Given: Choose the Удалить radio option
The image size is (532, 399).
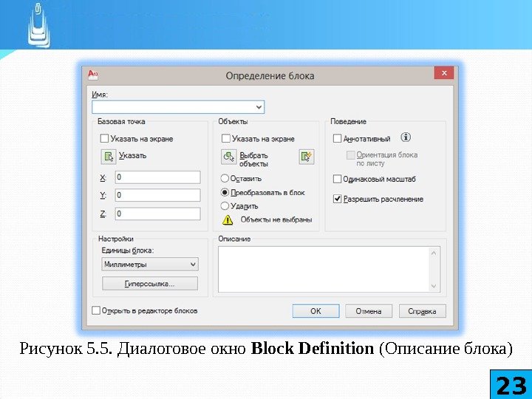Looking at the screenshot, I should coord(225,206).
